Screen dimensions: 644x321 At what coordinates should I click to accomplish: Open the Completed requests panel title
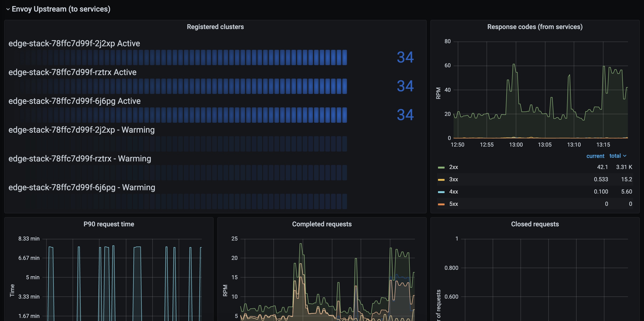322,224
